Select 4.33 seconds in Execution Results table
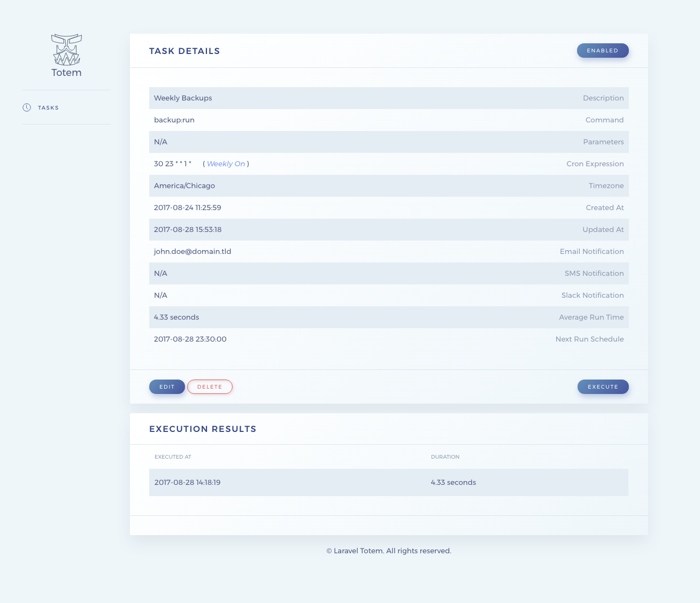The width and height of the screenshot is (700, 603). click(453, 482)
